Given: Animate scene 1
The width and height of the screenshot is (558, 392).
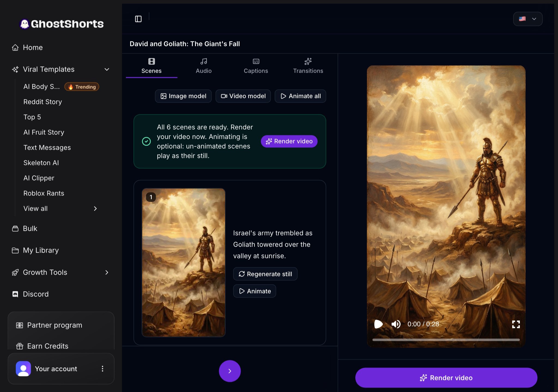Looking at the screenshot, I should pos(254,291).
